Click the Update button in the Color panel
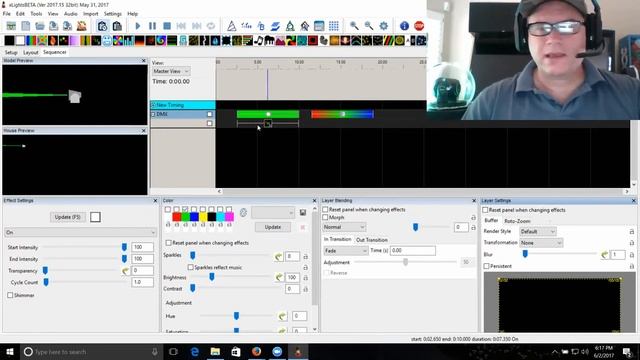The image size is (640, 360). coord(273,227)
